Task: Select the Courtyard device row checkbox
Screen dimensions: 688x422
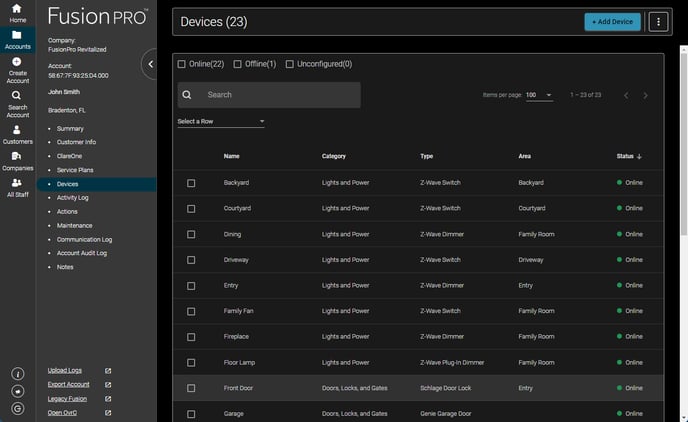Action: [x=191, y=209]
